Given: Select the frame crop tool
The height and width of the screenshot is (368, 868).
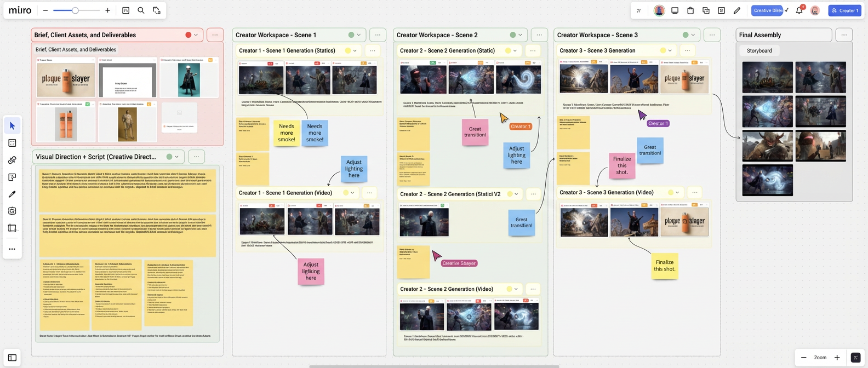Looking at the screenshot, I should tap(12, 228).
